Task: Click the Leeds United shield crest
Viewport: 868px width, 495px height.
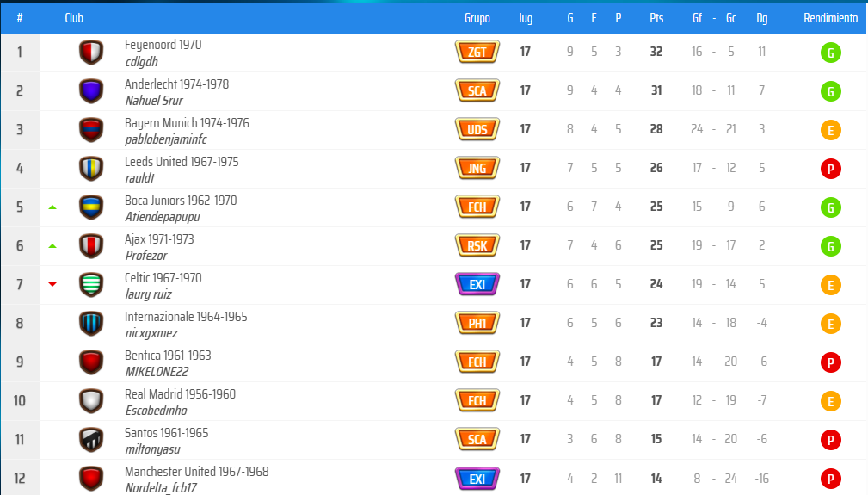Action: (x=90, y=169)
